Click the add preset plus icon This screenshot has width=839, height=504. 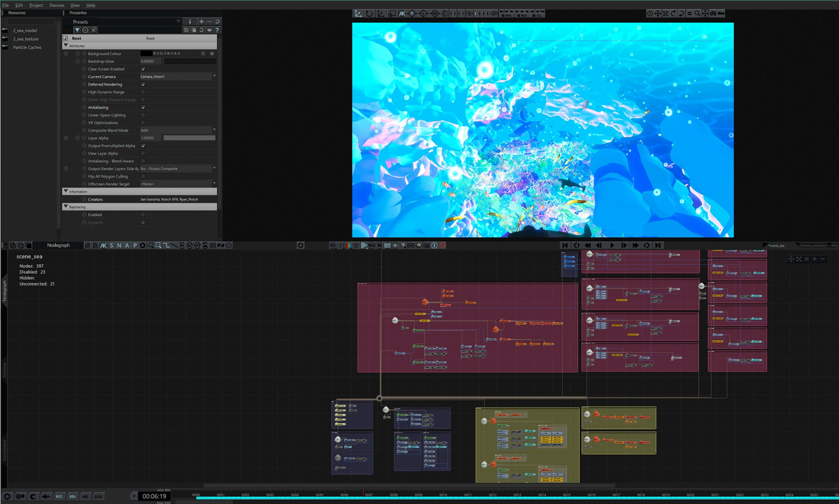pos(202,22)
